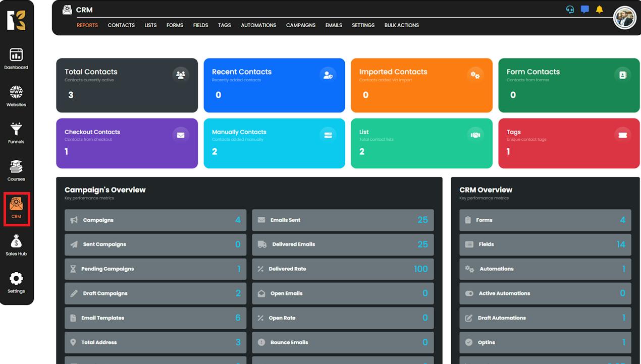Open the Dashboard sidebar icon
Image resolution: width=641 pixels, height=364 pixels.
[x=16, y=55]
